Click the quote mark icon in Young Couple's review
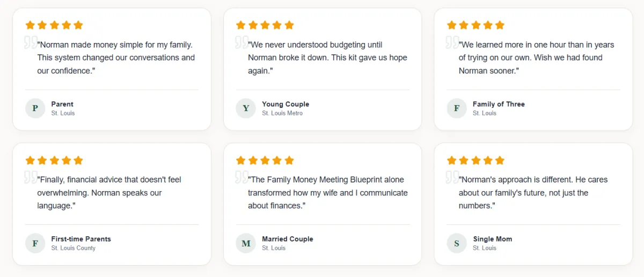Image resolution: width=644 pixels, height=277 pixels. [241, 42]
